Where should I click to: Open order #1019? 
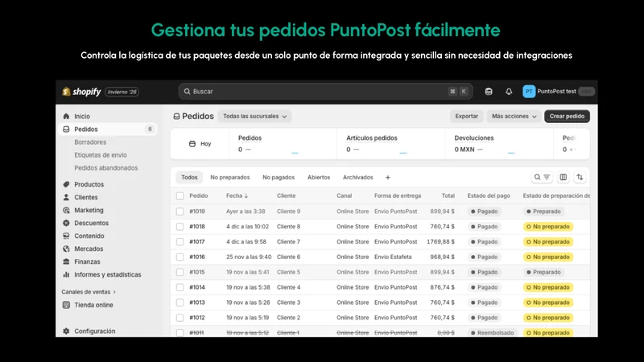click(197, 212)
